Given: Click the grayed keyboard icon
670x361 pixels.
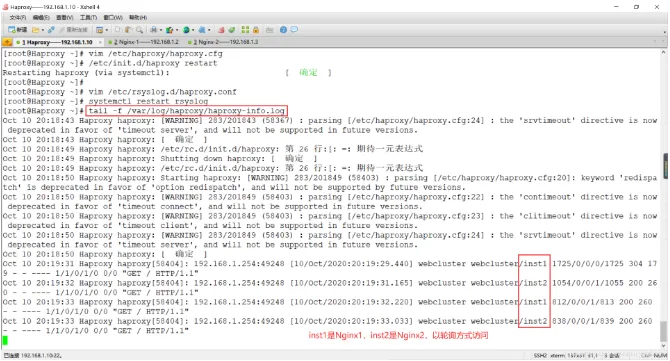Looking at the screenshot, I should pos(270,30).
